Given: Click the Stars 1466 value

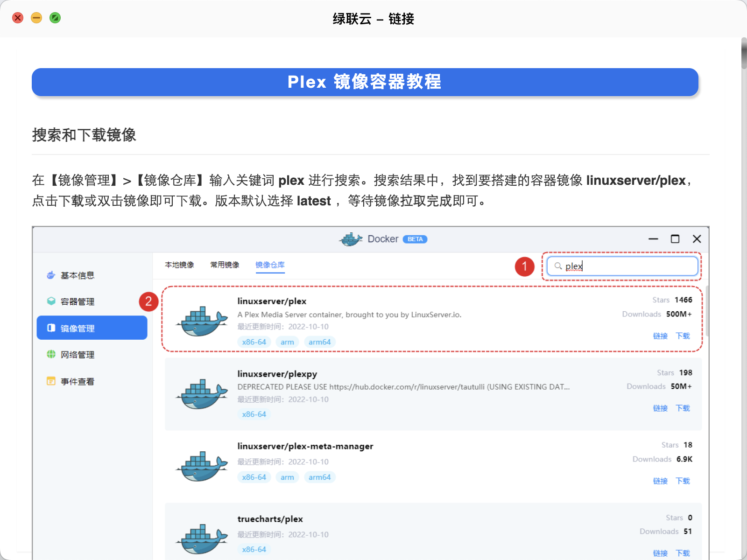Looking at the screenshot, I should click(x=683, y=300).
